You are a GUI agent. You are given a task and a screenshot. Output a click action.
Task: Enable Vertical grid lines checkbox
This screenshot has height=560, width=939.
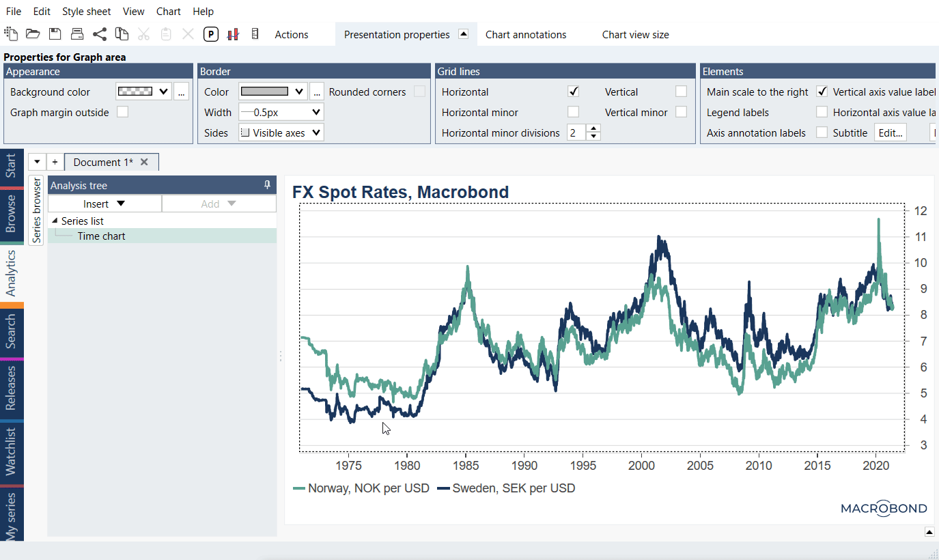pos(681,92)
